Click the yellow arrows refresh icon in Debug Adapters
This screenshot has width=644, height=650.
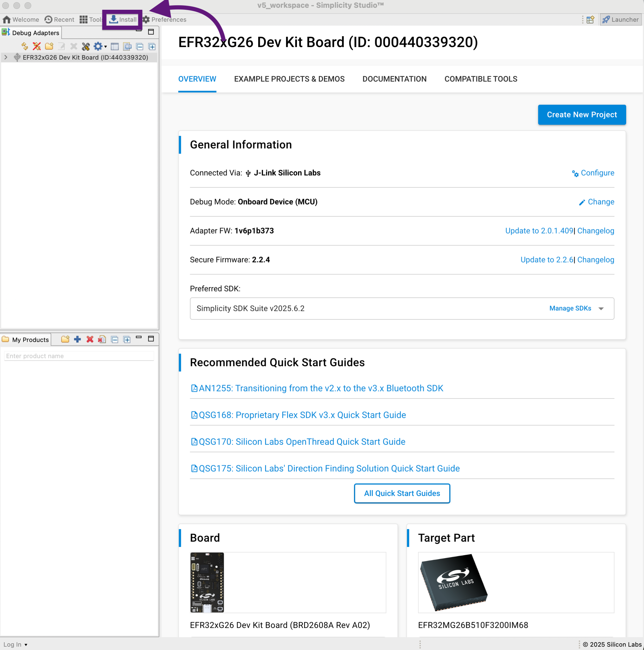tap(25, 46)
